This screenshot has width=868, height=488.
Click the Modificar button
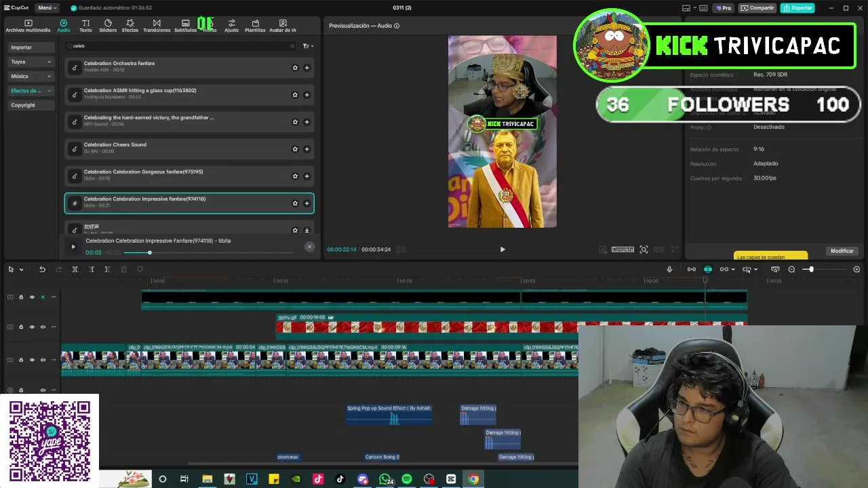(842, 251)
